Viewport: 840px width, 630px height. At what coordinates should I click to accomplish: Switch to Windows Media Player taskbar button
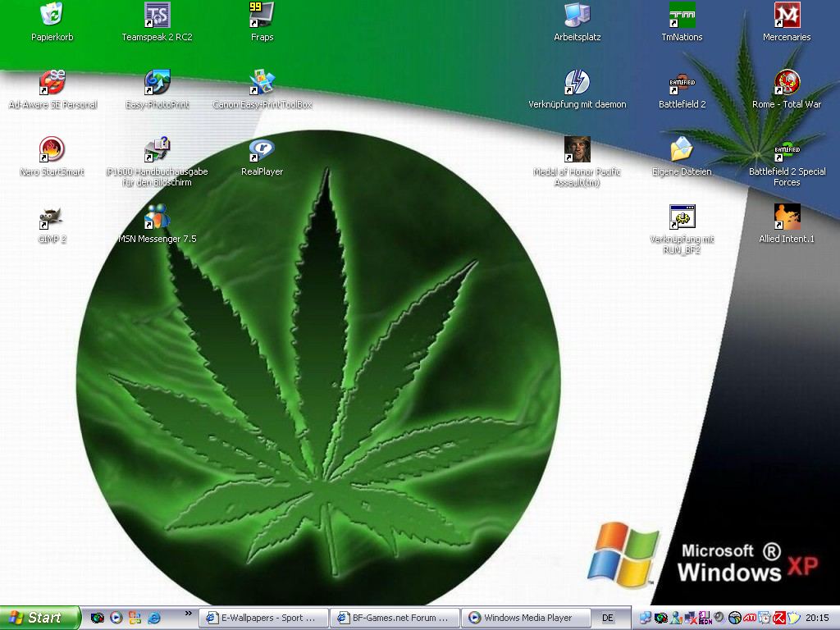coord(526,618)
